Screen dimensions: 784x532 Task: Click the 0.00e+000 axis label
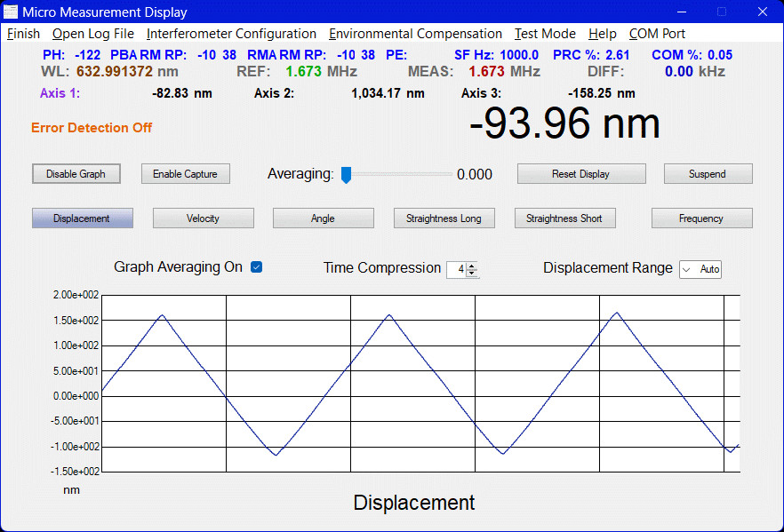tap(76, 396)
